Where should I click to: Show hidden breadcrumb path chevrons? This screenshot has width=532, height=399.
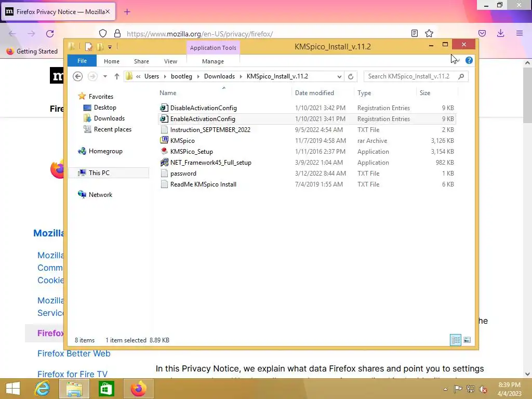pos(138,77)
